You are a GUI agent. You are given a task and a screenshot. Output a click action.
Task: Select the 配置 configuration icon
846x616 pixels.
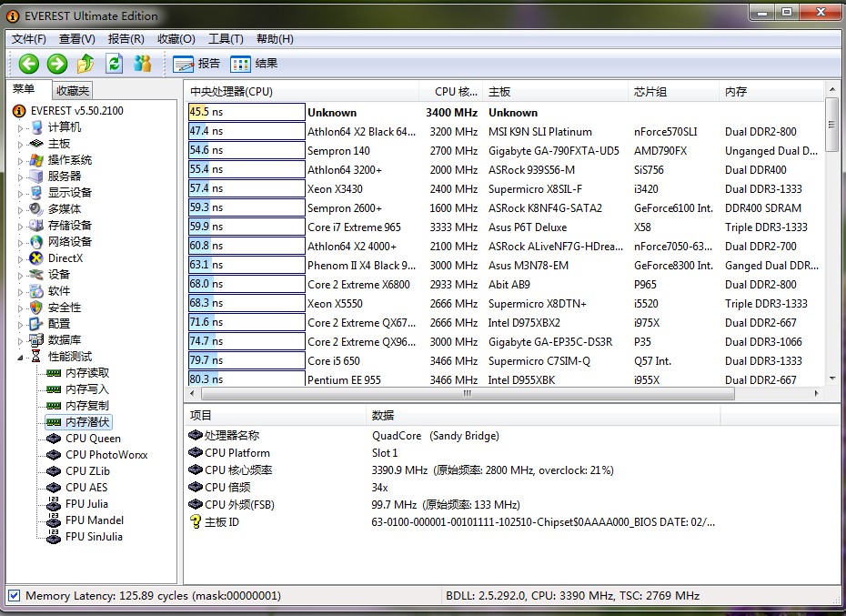click(x=36, y=324)
